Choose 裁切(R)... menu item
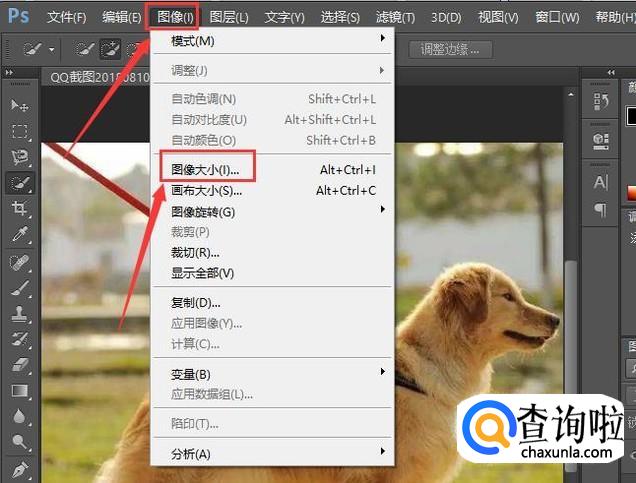The height and width of the screenshot is (483, 636). (x=273, y=253)
